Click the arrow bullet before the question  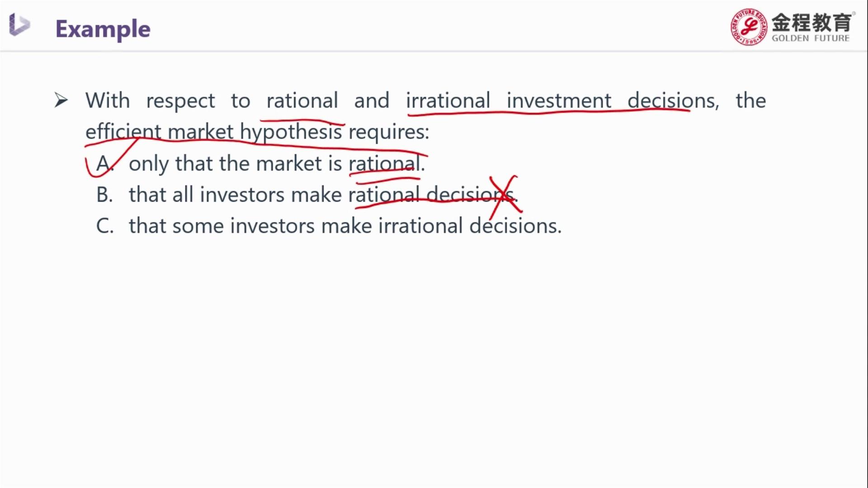[61, 100]
